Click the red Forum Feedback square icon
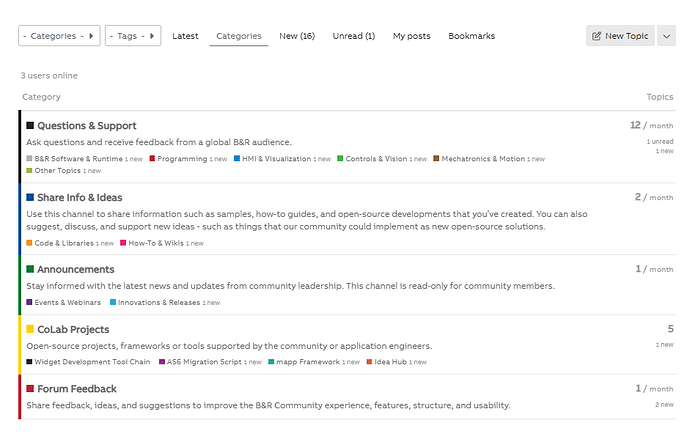Image resolution: width=690 pixels, height=442 pixels. [x=30, y=389]
